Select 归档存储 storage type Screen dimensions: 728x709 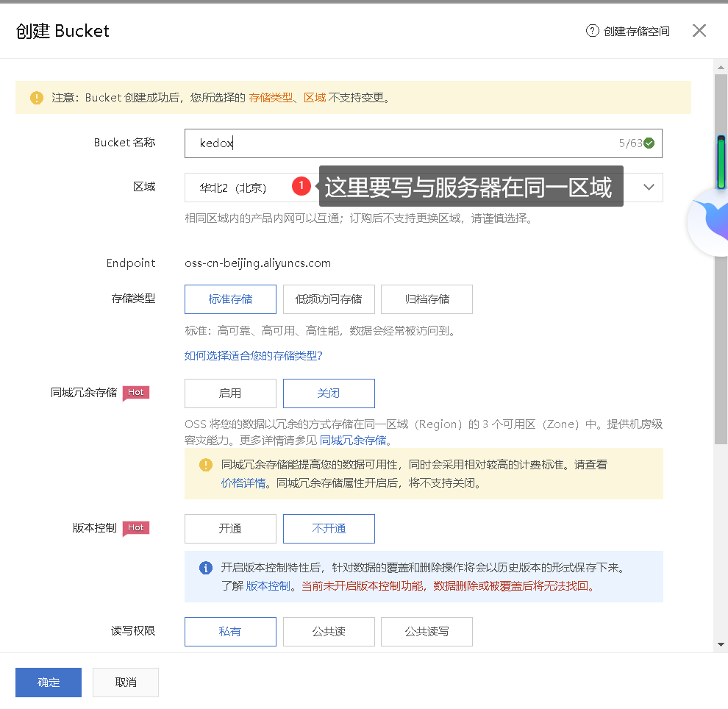pos(427,299)
